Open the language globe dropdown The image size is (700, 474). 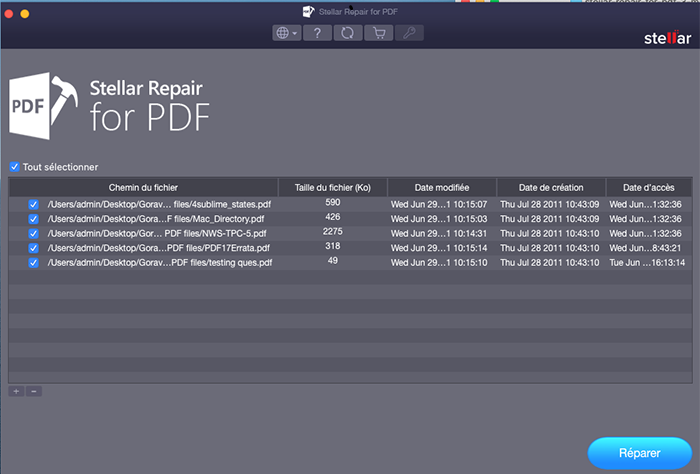287,33
